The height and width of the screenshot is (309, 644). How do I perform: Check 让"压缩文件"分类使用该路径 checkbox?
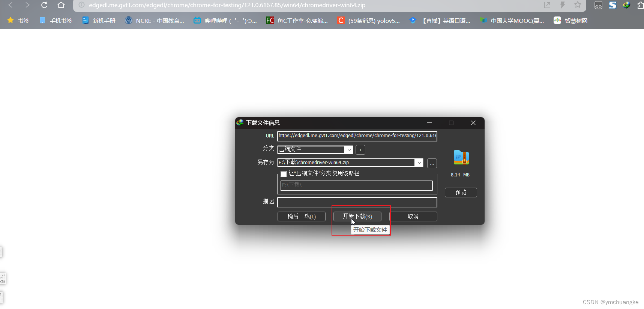(x=284, y=174)
